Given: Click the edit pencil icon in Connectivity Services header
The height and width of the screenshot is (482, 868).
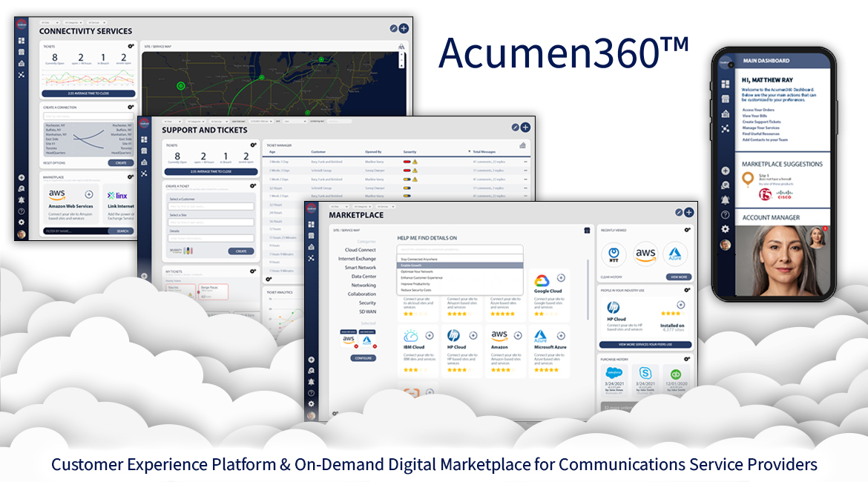Looking at the screenshot, I should pos(394,28).
